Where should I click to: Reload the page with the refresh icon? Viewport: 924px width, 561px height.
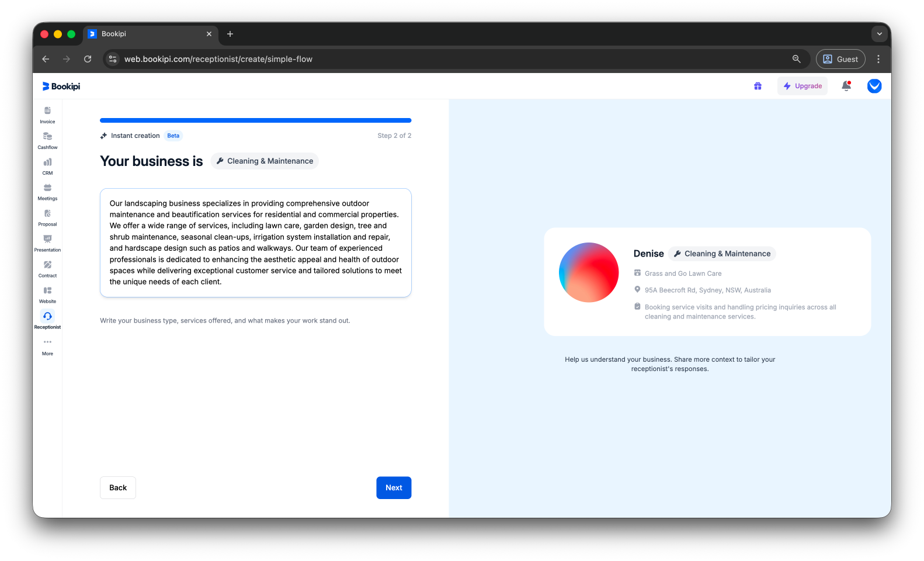[x=88, y=59]
